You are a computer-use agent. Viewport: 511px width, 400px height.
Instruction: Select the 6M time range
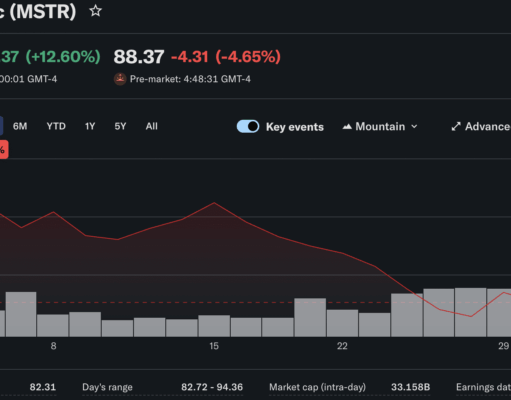pyautogui.click(x=20, y=126)
